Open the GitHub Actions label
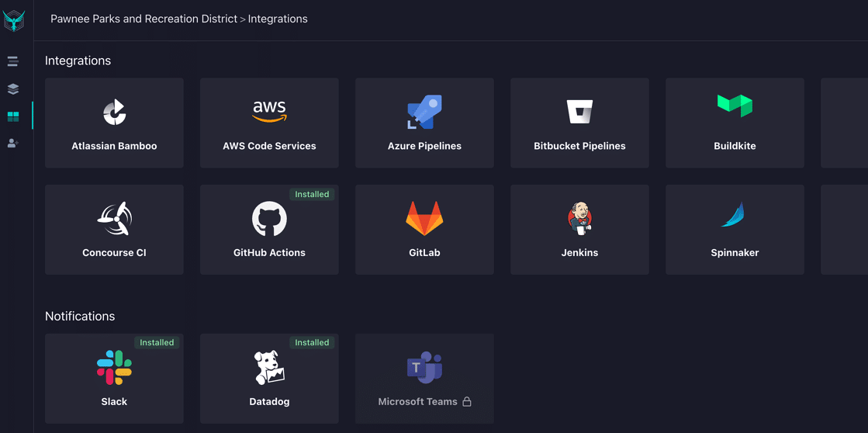Viewport: 868px width, 433px height. pos(270,252)
